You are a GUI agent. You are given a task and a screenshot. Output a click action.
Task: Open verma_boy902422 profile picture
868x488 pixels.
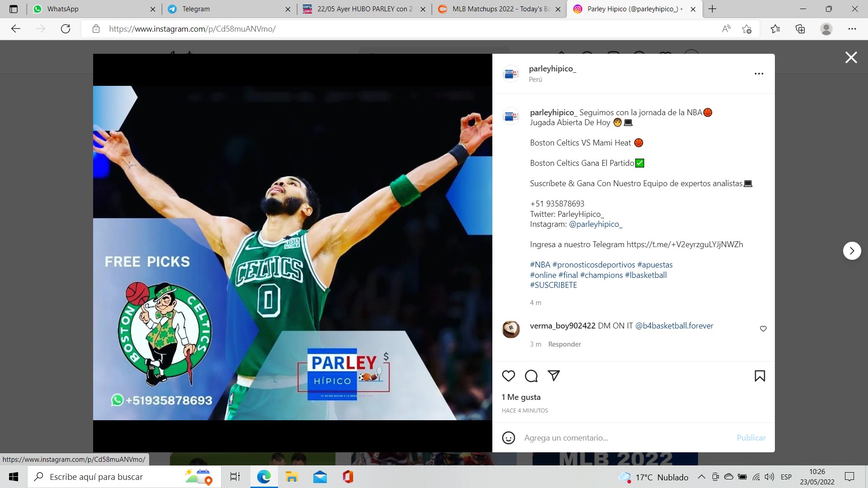click(511, 329)
